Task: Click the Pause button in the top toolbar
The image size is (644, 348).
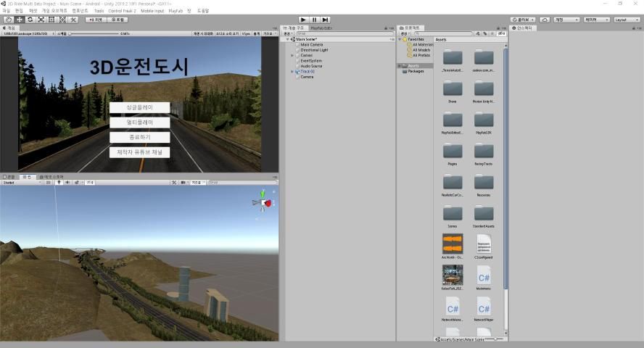Action: 314,20
